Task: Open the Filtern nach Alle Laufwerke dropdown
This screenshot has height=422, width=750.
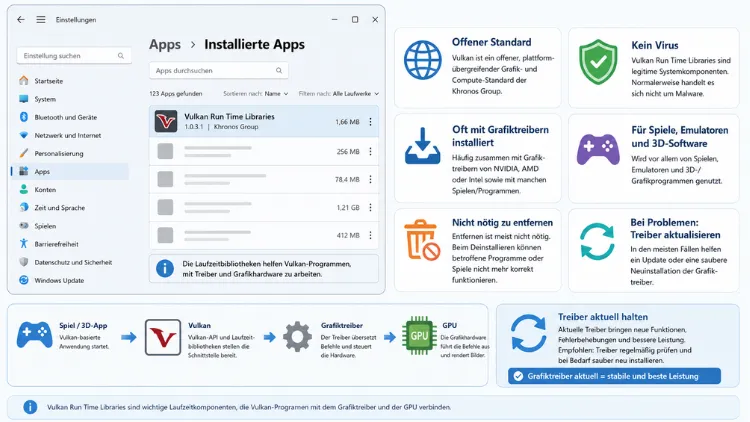Action: (339, 94)
